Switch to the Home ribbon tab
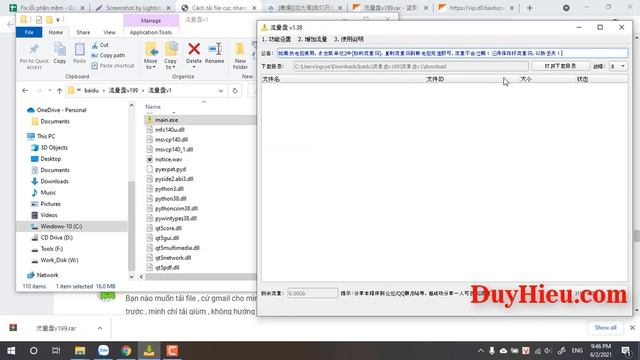Viewport: 640px width, 360px height. [x=56, y=32]
